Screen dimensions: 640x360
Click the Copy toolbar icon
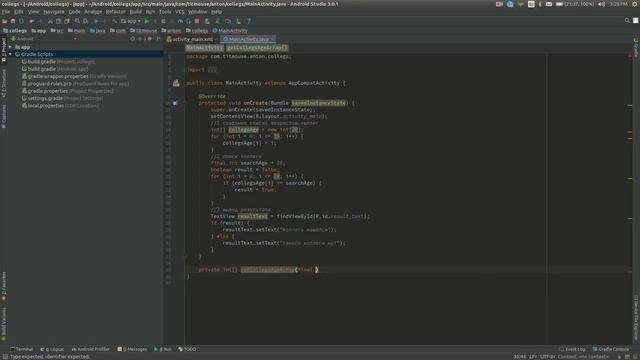click(58, 21)
